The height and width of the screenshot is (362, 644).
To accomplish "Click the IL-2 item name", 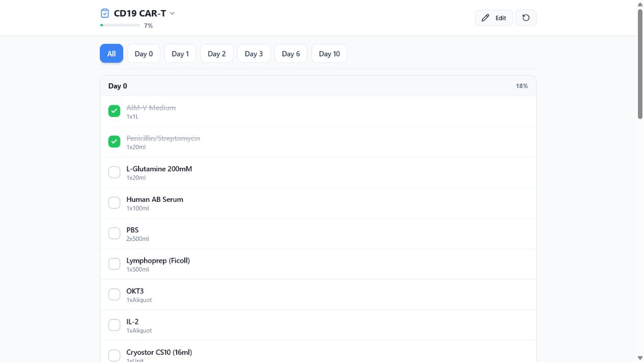I will click(x=132, y=321).
